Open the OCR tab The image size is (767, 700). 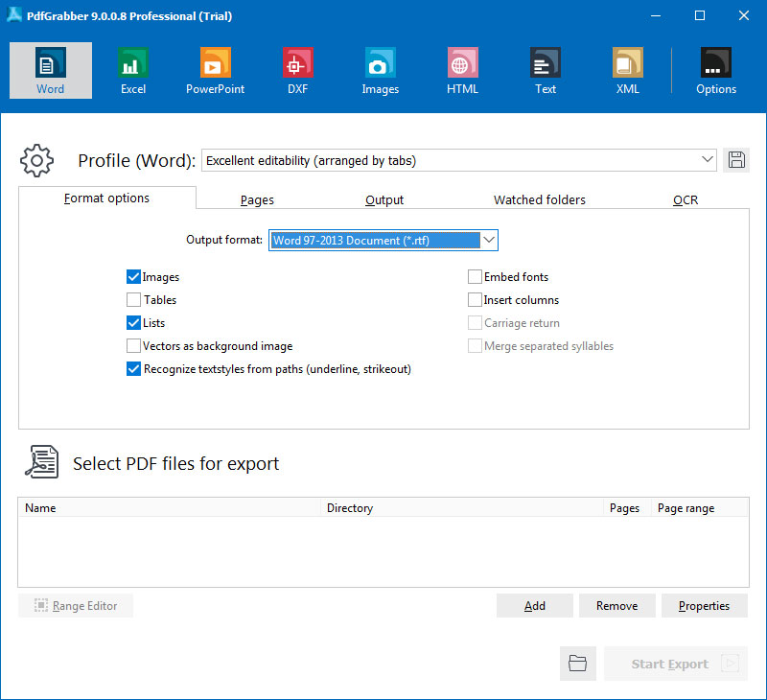point(686,199)
